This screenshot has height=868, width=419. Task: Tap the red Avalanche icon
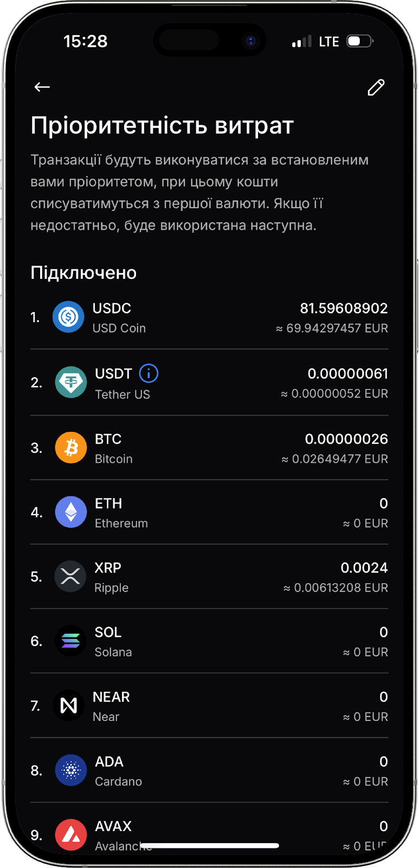[x=71, y=834]
